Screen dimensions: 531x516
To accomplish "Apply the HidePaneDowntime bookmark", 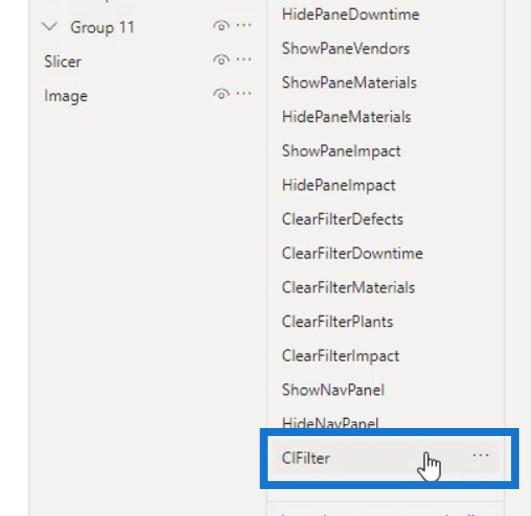I will click(351, 15).
